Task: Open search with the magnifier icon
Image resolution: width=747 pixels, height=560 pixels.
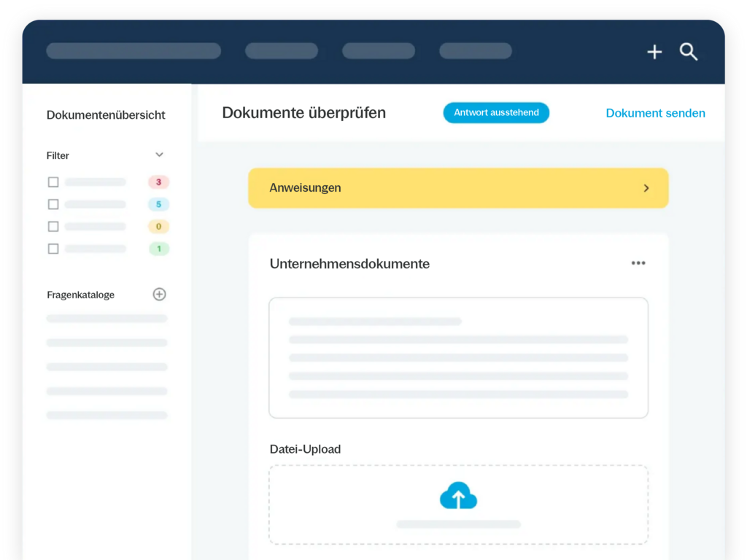Action: click(x=689, y=52)
